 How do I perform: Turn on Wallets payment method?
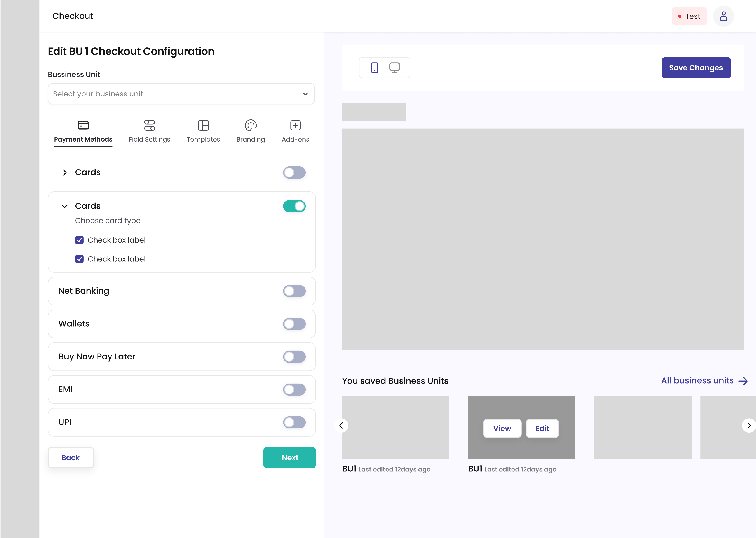pyautogui.click(x=294, y=324)
